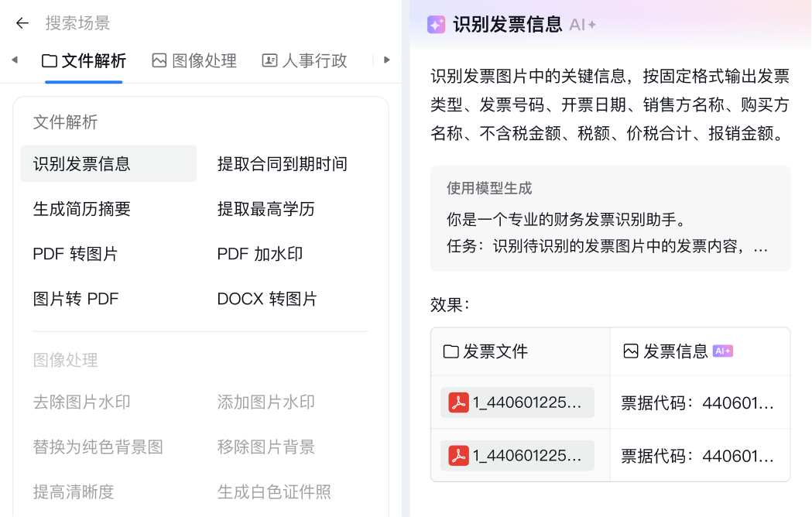Select the 识别发票信息 scenario
Viewport: 812px width, 517px height.
click(x=108, y=164)
